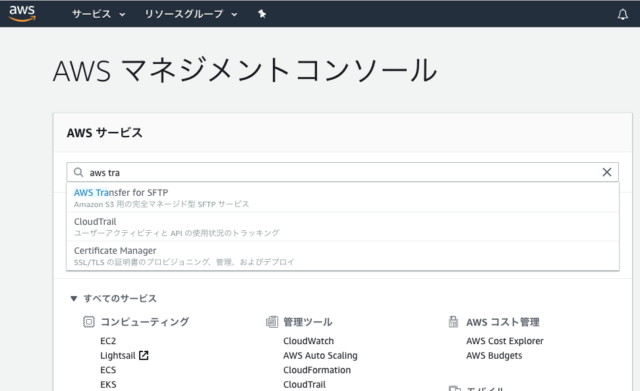Open the ECS service link

click(x=108, y=370)
